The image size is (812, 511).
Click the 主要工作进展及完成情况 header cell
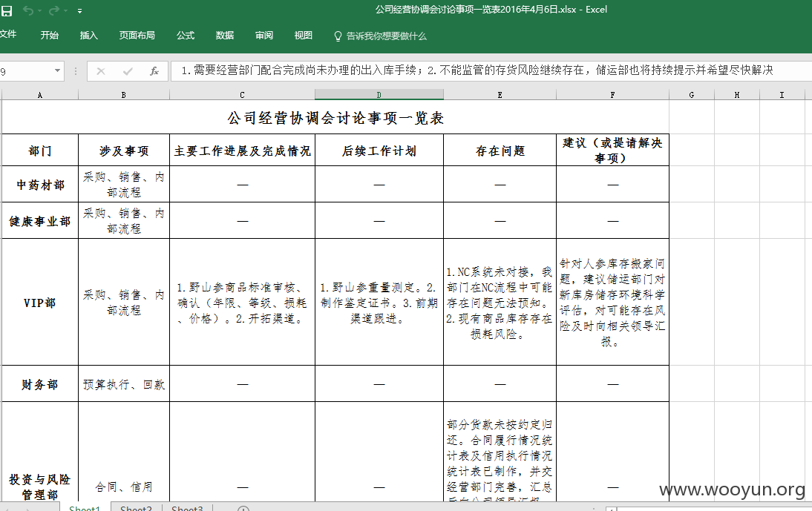(242, 151)
